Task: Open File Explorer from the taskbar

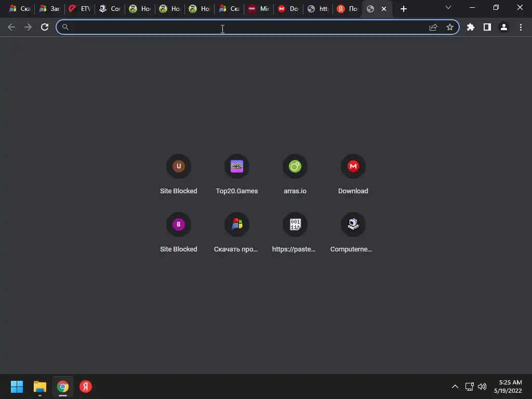Action: click(x=39, y=387)
